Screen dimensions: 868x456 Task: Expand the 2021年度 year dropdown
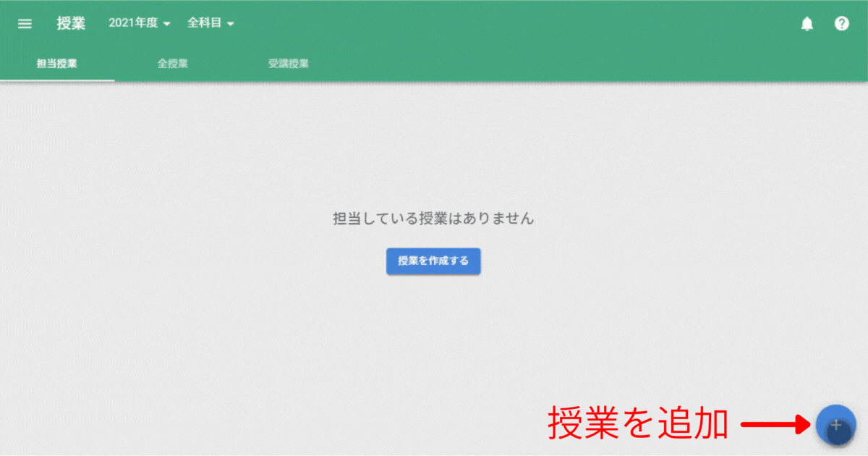pyautogui.click(x=140, y=23)
